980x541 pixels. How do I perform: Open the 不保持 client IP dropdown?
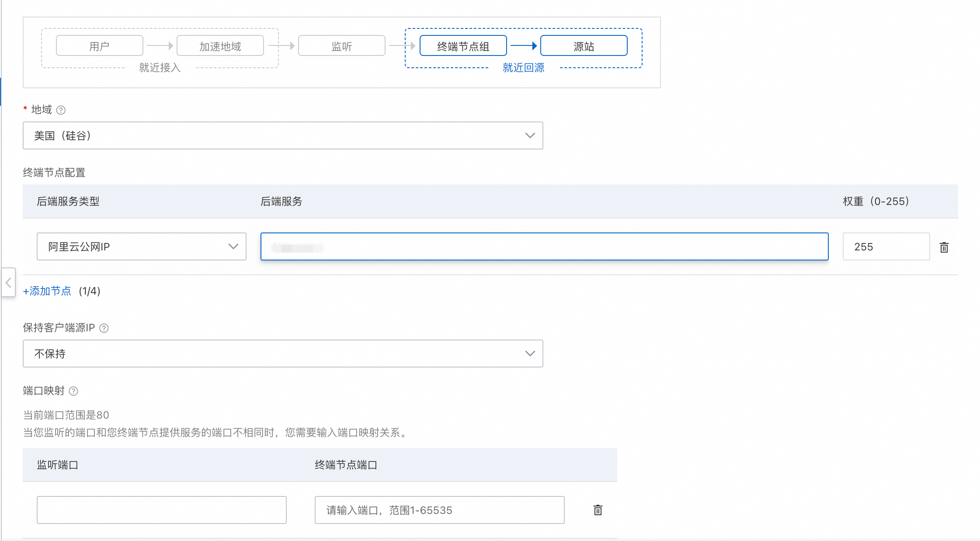pyautogui.click(x=283, y=354)
